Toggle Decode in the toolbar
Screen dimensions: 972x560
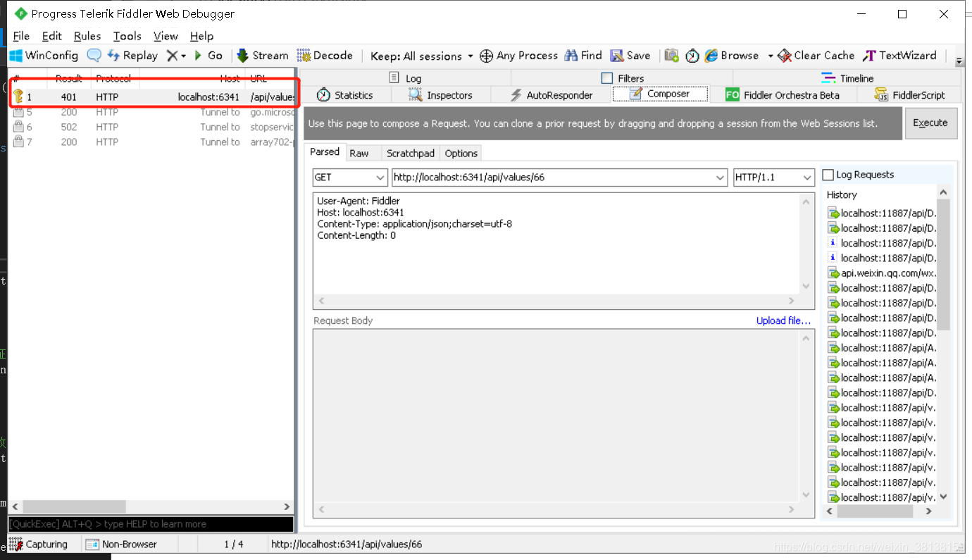pyautogui.click(x=325, y=56)
